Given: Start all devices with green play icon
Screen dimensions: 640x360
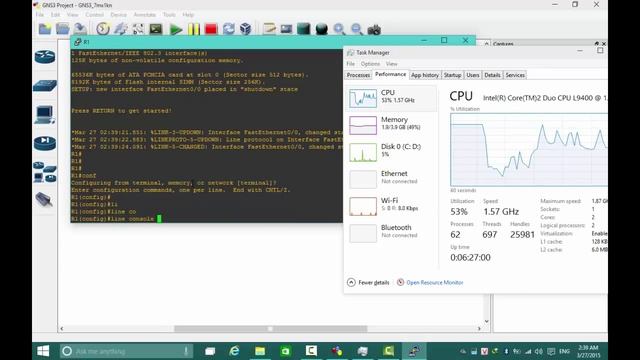Looking at the screenshot, I should (x=176, y=29).
